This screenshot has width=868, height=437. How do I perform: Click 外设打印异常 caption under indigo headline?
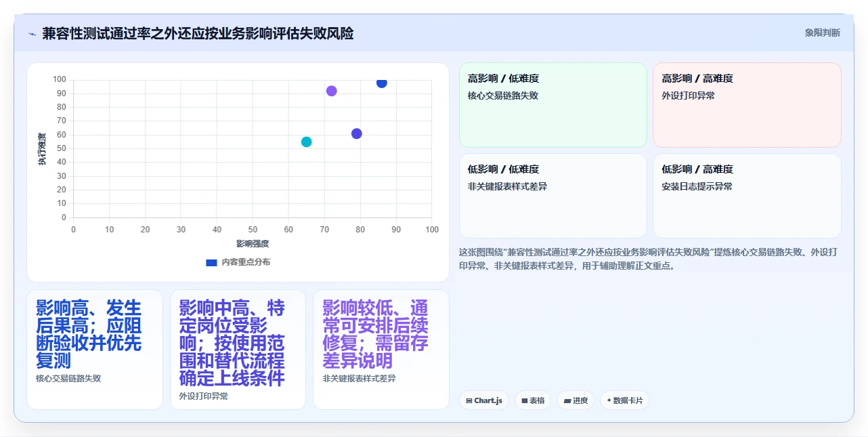pyautogui.click(x=203, y=396)
